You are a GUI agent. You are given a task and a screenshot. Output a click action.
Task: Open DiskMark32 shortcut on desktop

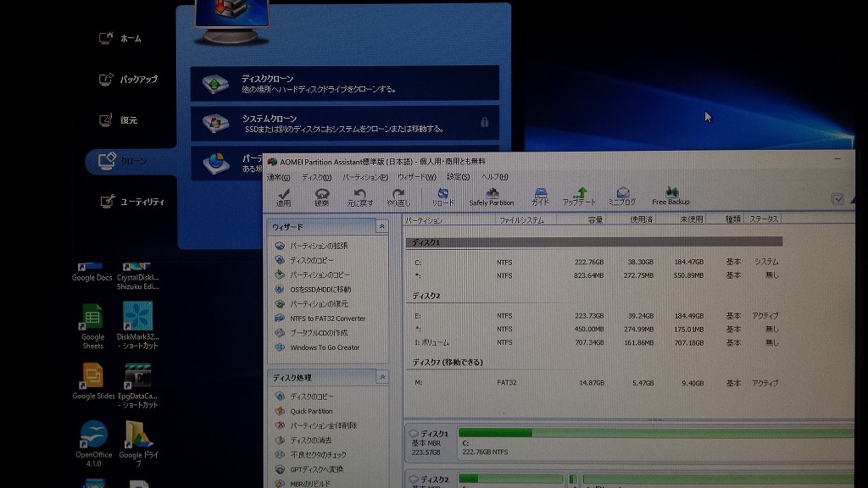(x=138, y=325)
